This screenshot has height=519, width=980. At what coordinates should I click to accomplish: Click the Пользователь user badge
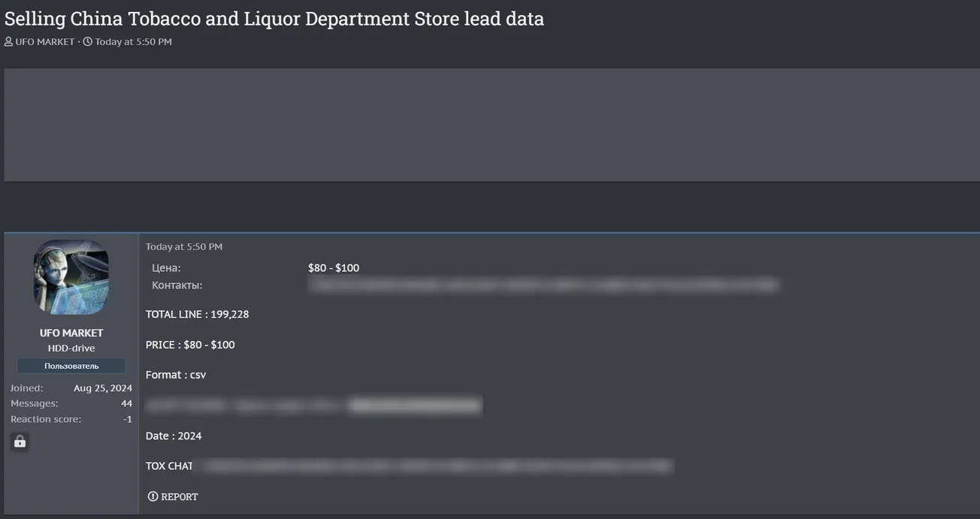[71, 366]
